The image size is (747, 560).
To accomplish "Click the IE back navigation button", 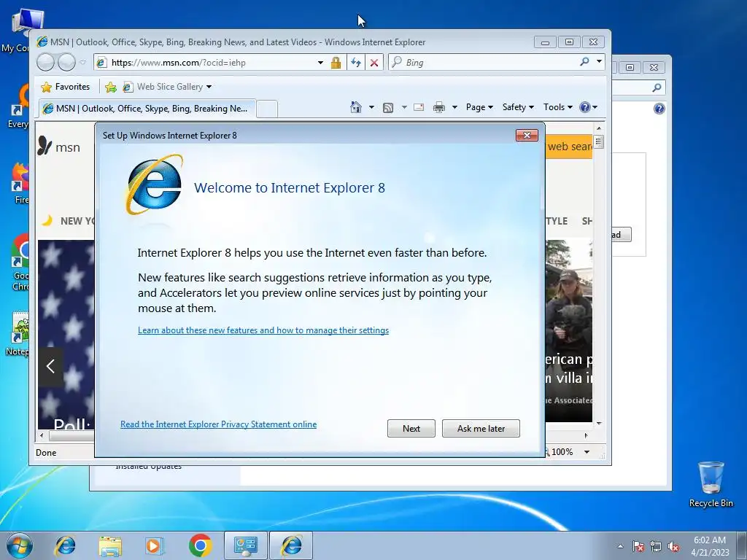I will (46, 63).
